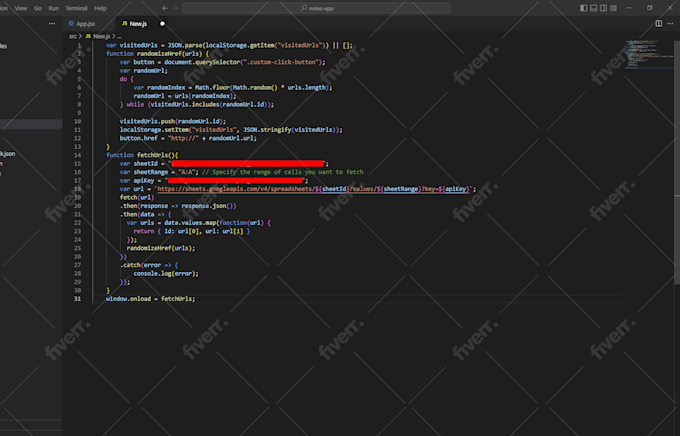
Task: Click the editor vertical scrollbar
Action: point(677,163)
